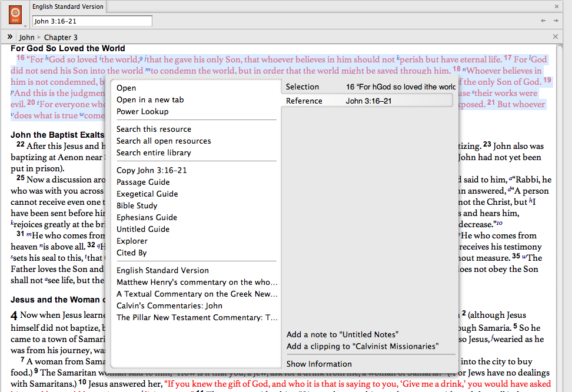
Task: Click the ESV resource panel icon
Action: point(15,15)
